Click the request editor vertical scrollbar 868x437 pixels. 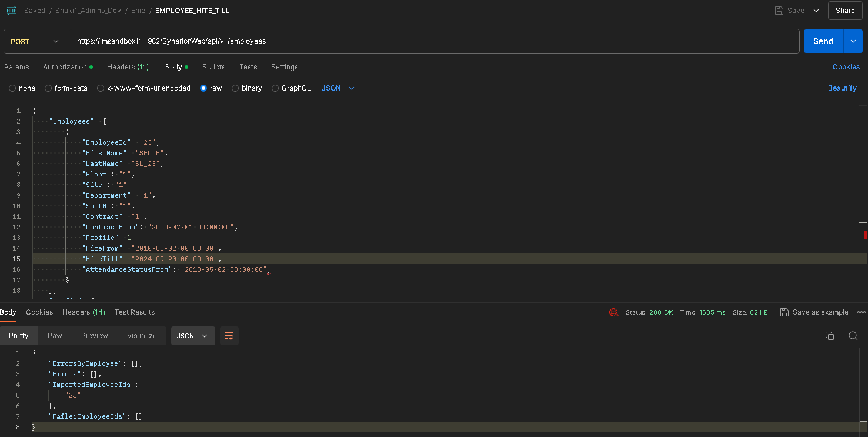863,202
